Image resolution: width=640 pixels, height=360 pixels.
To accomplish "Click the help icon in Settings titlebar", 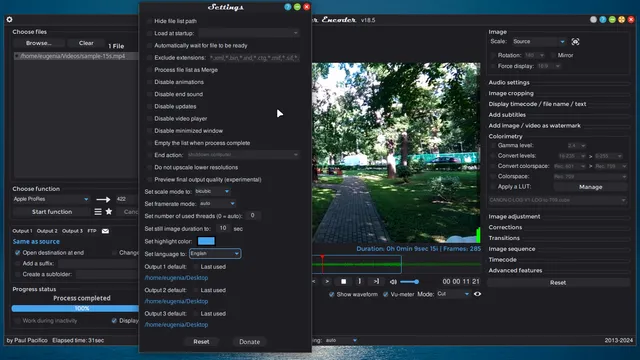I will click(288, 7).
